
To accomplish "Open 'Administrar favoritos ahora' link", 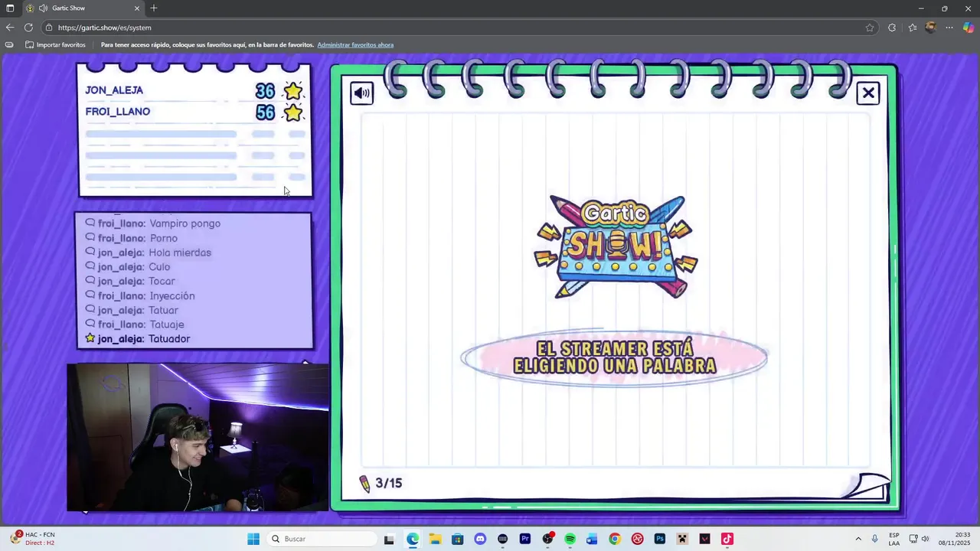I will pos(355,45).
